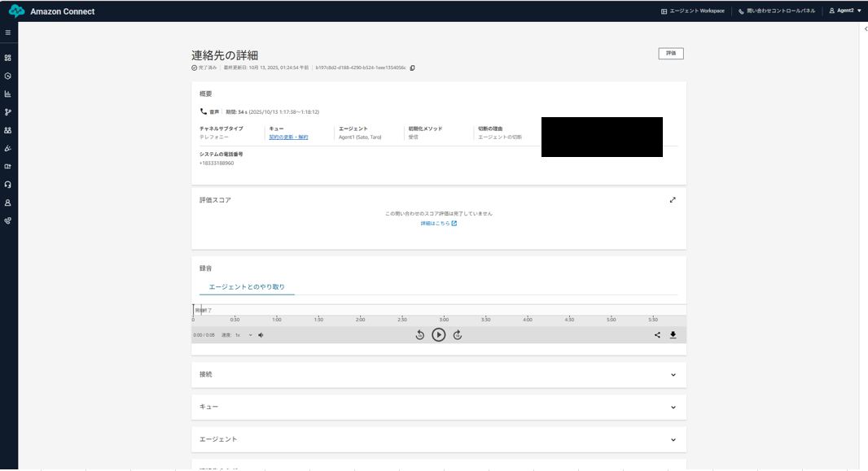This screenshot has width=868, height=471.
Task: Seek to 3:00 on recording timeline
Action: coord(444,320)
